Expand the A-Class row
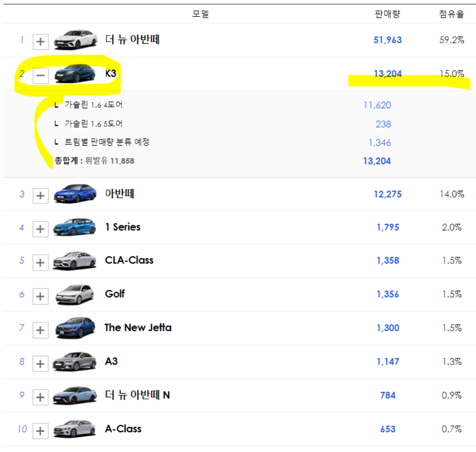This screenshot has width=476, height=452. click(41, 431)
